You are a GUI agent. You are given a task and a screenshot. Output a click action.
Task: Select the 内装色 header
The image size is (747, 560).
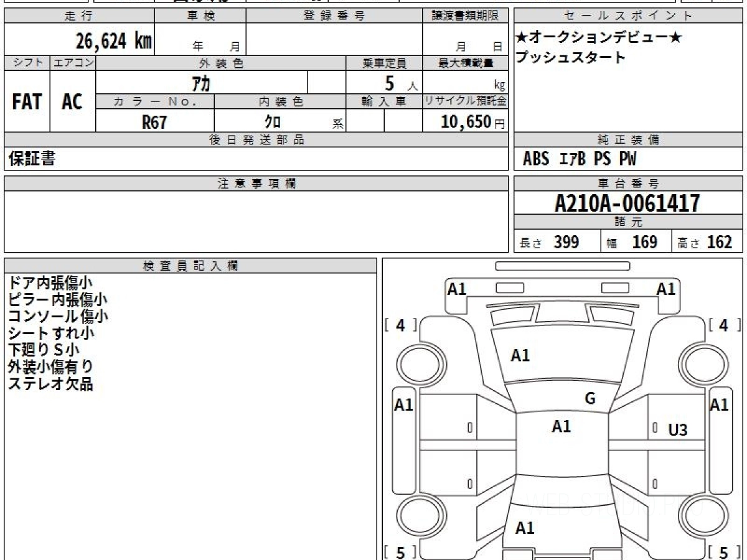(280, 101)
